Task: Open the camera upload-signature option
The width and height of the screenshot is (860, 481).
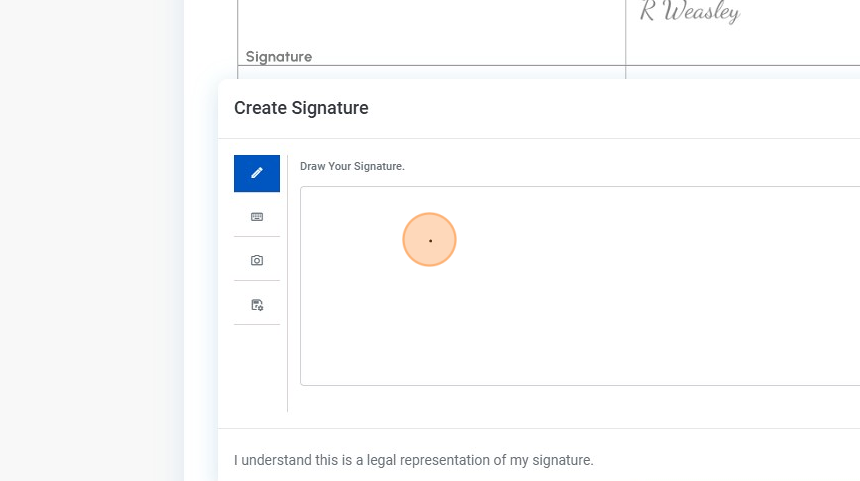Action: (257, 261)
